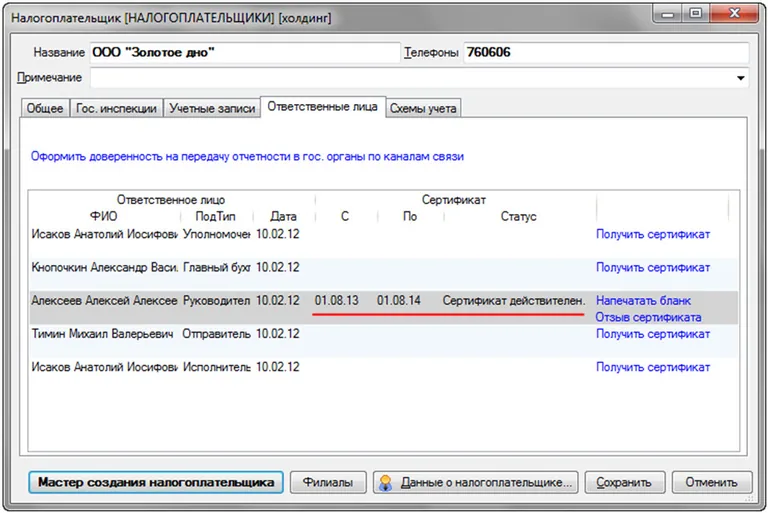
Task: Click into the Название field
Action: tap(243, 52)
